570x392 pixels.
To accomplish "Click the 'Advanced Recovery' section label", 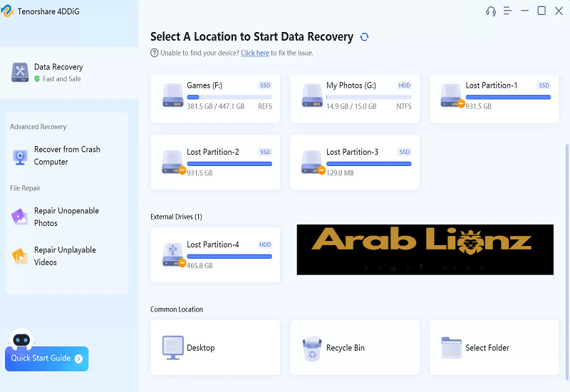I will pyautogui.click(x=38, y=127).
